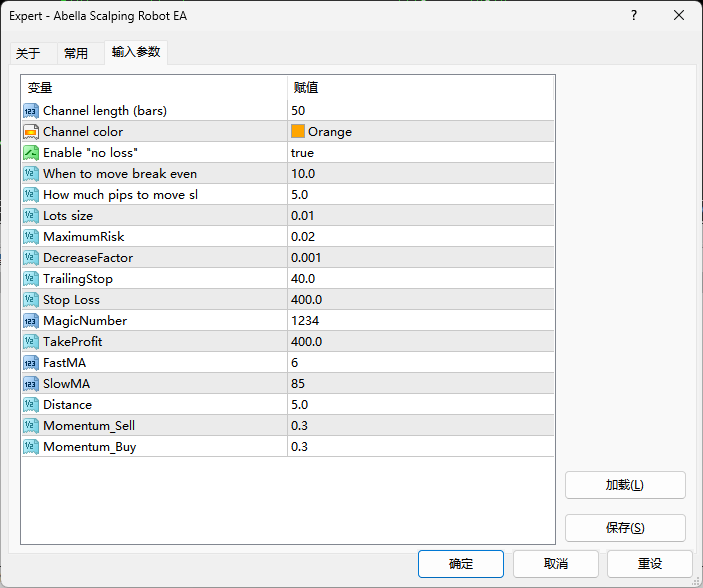The width and height of the screenshot is (703, 588).
Task: Click the Enable "no loss" label
Action: click(90, 153)
